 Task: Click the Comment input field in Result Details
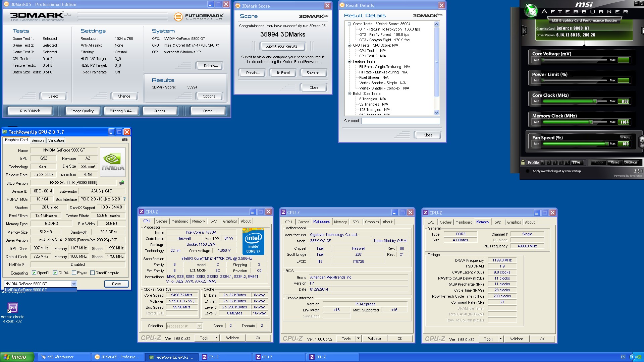[400, 121]
